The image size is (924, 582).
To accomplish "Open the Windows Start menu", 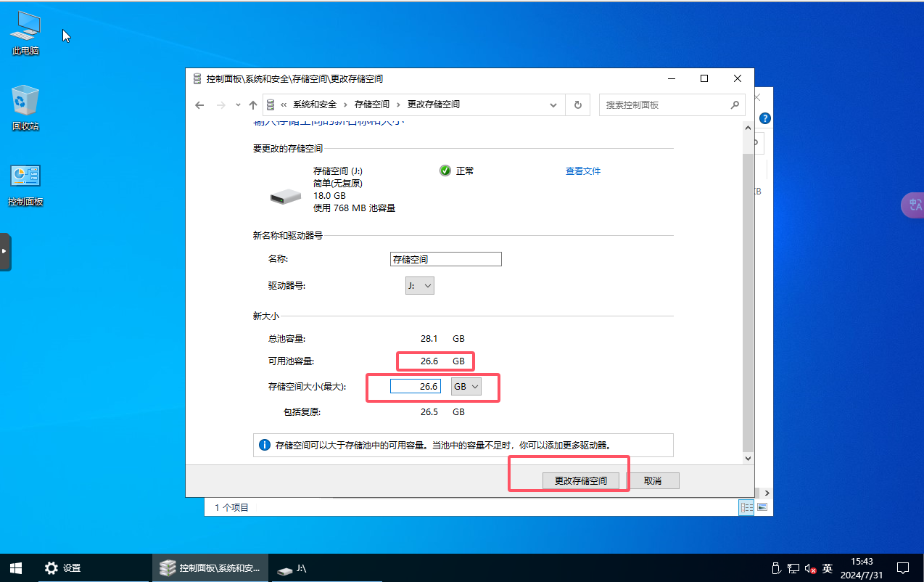I will (x=15, y=567).
